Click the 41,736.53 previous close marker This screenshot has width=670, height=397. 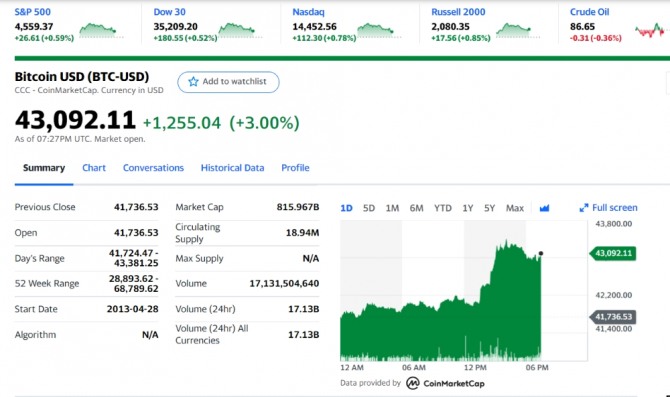(613, 317)
